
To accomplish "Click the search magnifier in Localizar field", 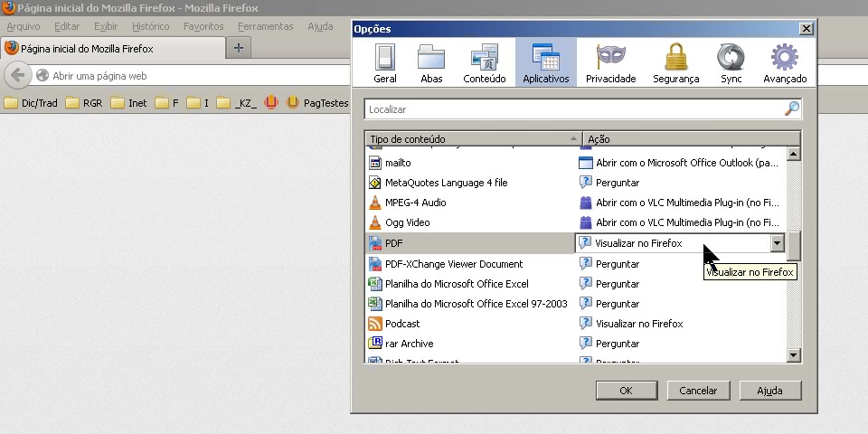I will coord(791,109).
